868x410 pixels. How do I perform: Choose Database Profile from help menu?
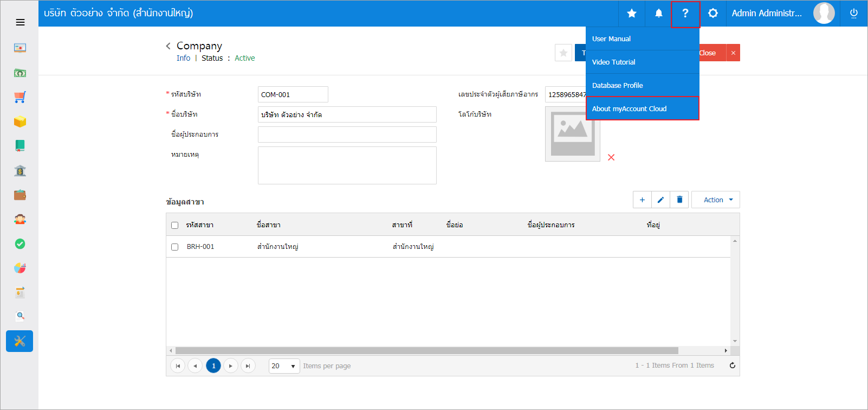pos(643,86)
